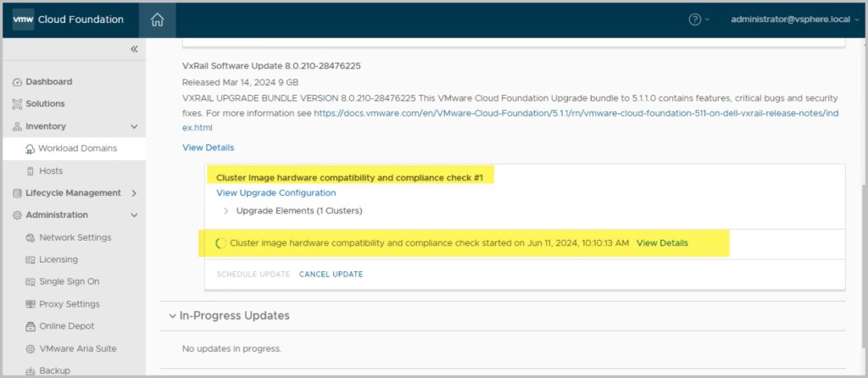
Task: Open the VxRail release notes URL
Action: [x=576, y=112]
